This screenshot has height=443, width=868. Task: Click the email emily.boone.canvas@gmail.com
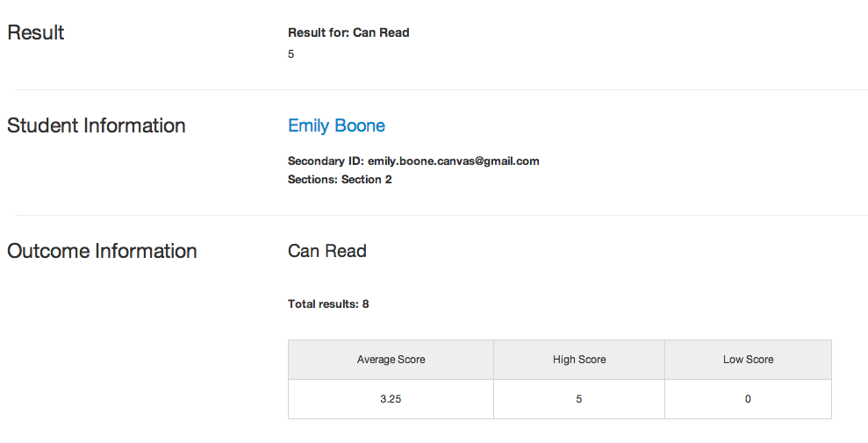[x=454, y=161]
